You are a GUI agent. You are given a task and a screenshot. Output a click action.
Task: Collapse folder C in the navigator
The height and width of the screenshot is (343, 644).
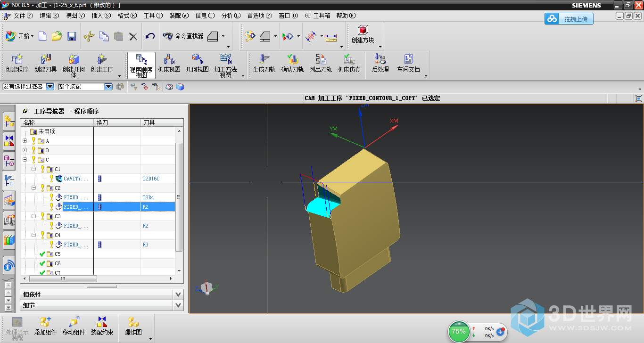[x=25, y=160]
